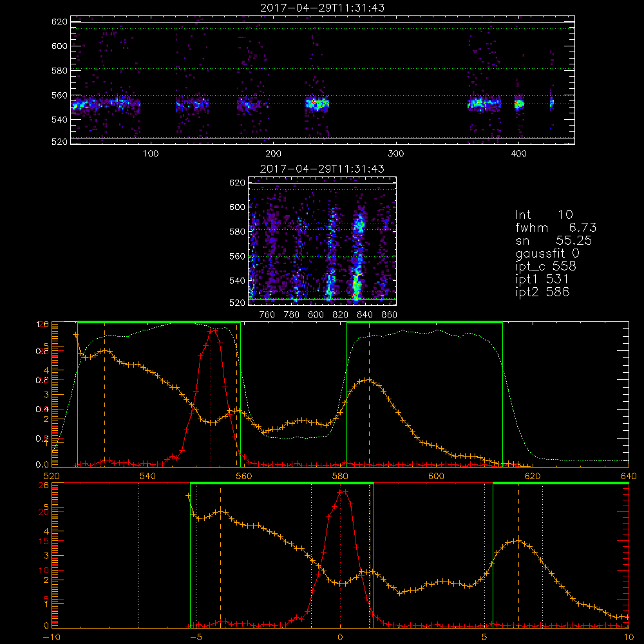Click x-axis label '640' of the upper profile plot
This screenshot has width=644, height=644.
pos(629,476)
